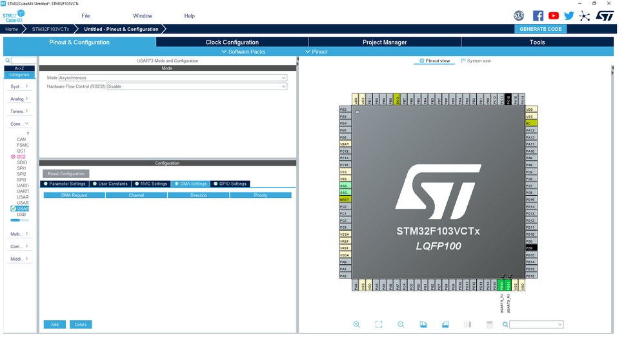Switch to the NVIC Settings tab
The image size is (644, 337).
(150, 184)
